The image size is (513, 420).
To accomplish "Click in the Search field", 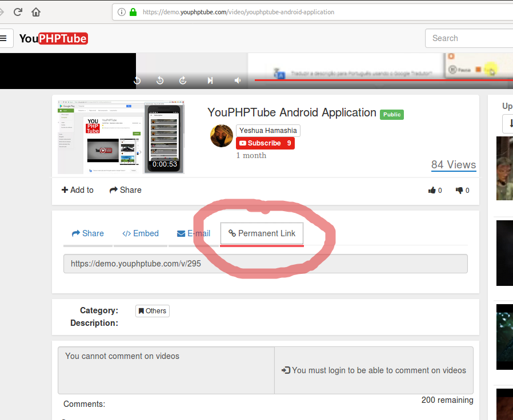I will pos(469,38).
